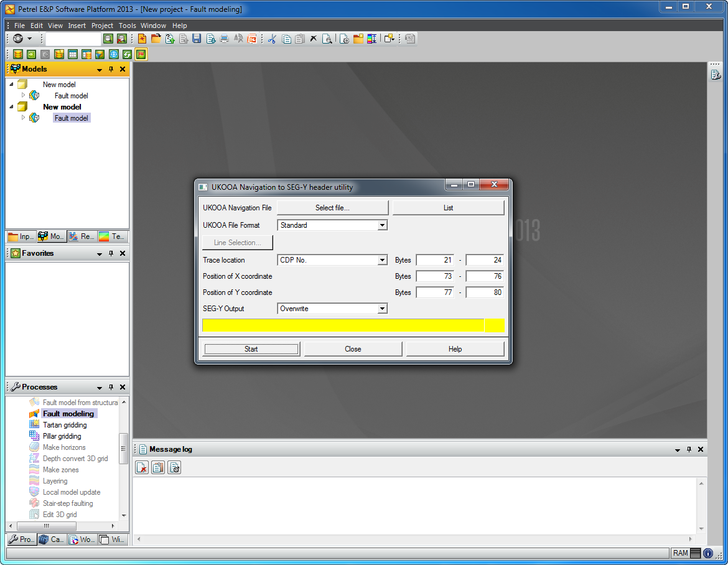Open Trace location CDP No. dropdown
This screenshot has width=728, height=565.
(x=382, y=260)
